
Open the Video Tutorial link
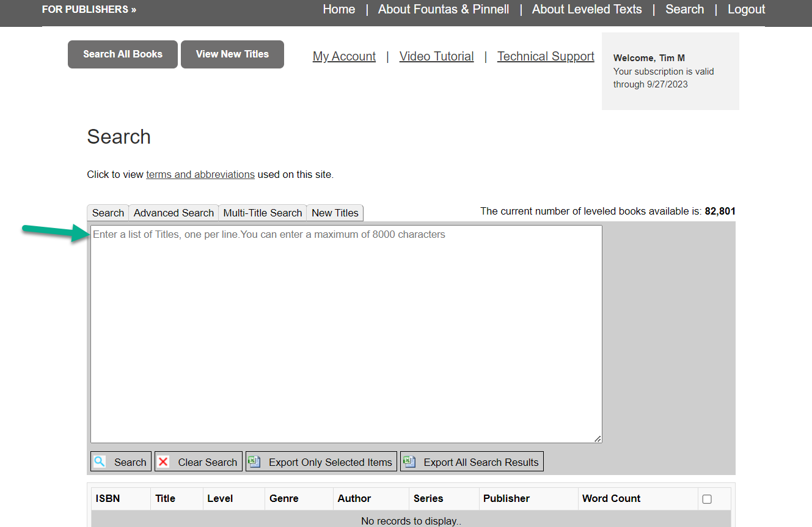[x=436, y=56]
